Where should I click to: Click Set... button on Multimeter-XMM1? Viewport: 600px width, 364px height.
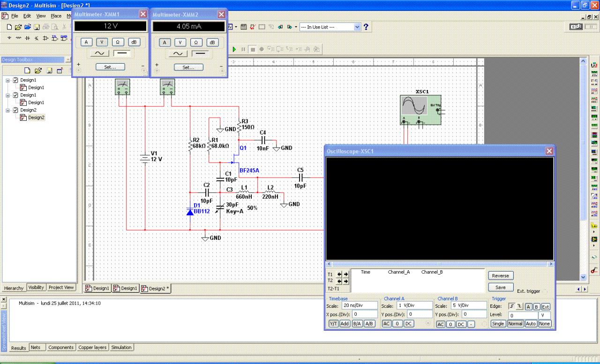coord(110,67)
